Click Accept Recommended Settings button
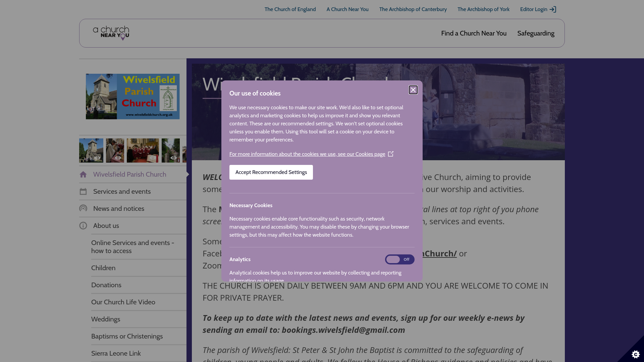Viewport: 644px width, 362px height. tap(271, 172)
